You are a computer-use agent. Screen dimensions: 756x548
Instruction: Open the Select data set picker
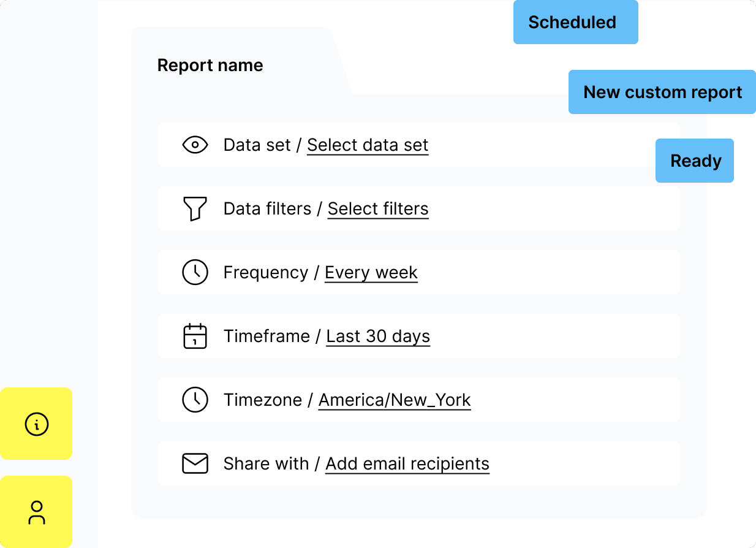(x=368, y=145)
